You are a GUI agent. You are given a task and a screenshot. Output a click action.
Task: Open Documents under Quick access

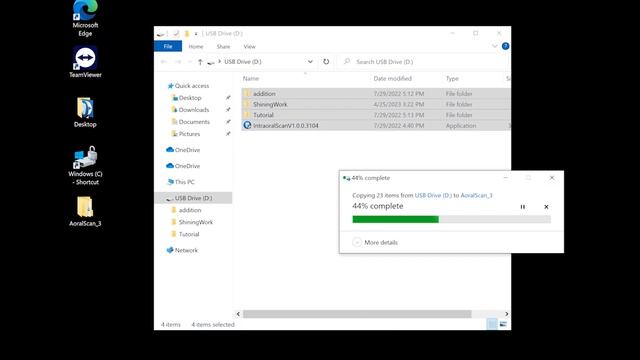click(x=194, y=122)
